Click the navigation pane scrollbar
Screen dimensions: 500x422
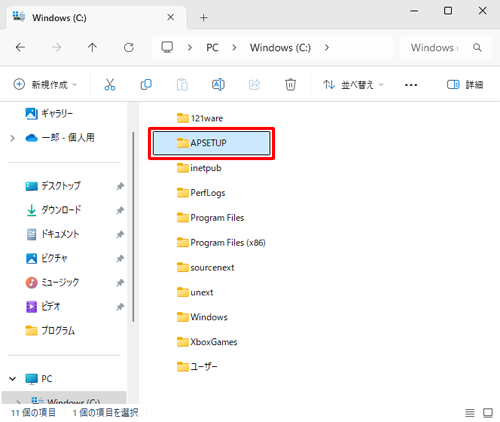[x=133, y=227]
